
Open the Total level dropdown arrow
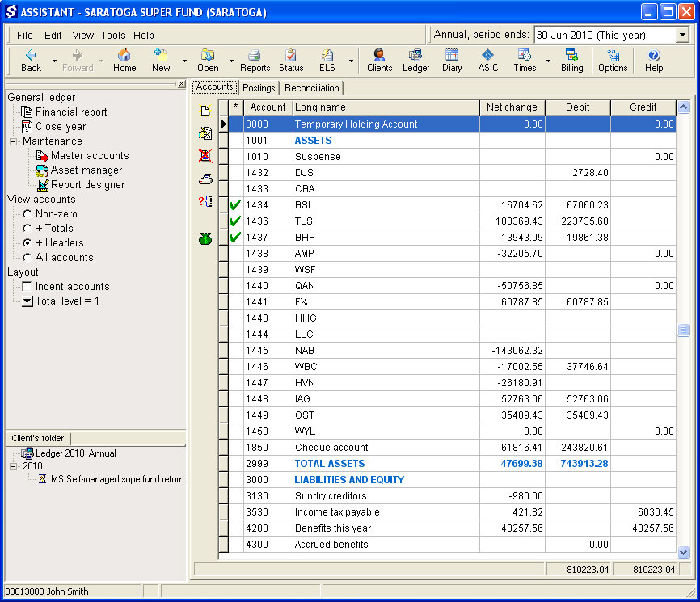pos(27,301)
